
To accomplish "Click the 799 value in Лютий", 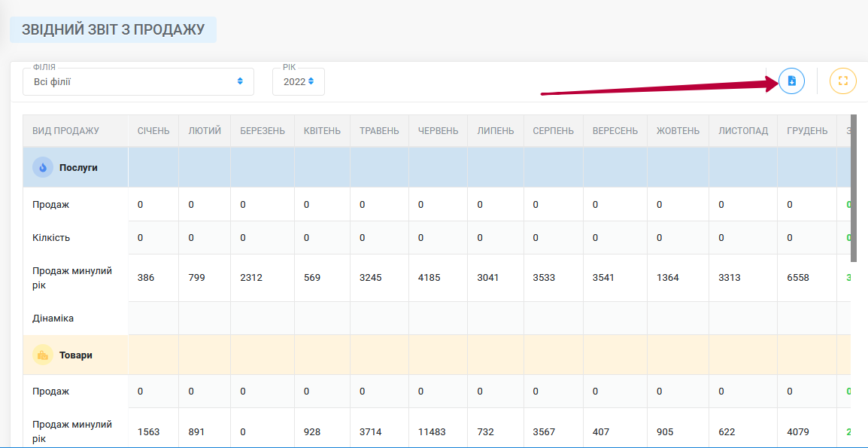I will (x=196, y=278).
